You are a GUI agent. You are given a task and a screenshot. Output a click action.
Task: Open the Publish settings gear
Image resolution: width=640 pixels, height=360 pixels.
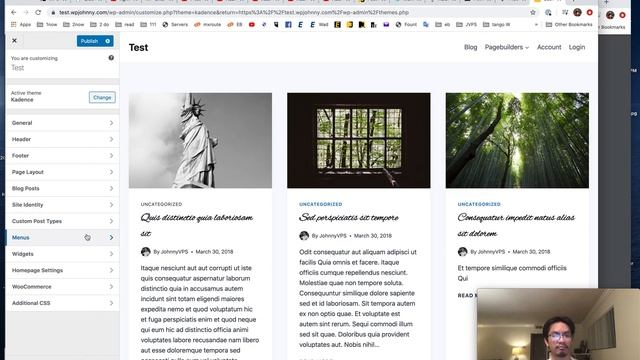point(108,41)
